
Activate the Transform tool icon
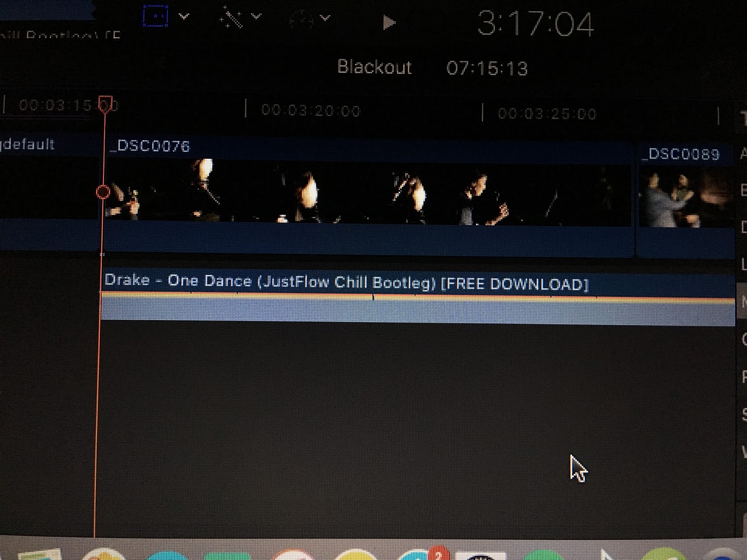pyautogui.click(x=155, y=16)
